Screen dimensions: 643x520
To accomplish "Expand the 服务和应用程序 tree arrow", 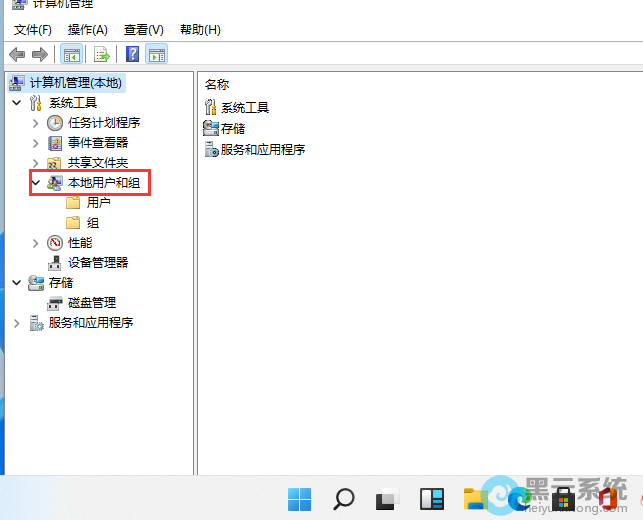I will coord(16,323).
